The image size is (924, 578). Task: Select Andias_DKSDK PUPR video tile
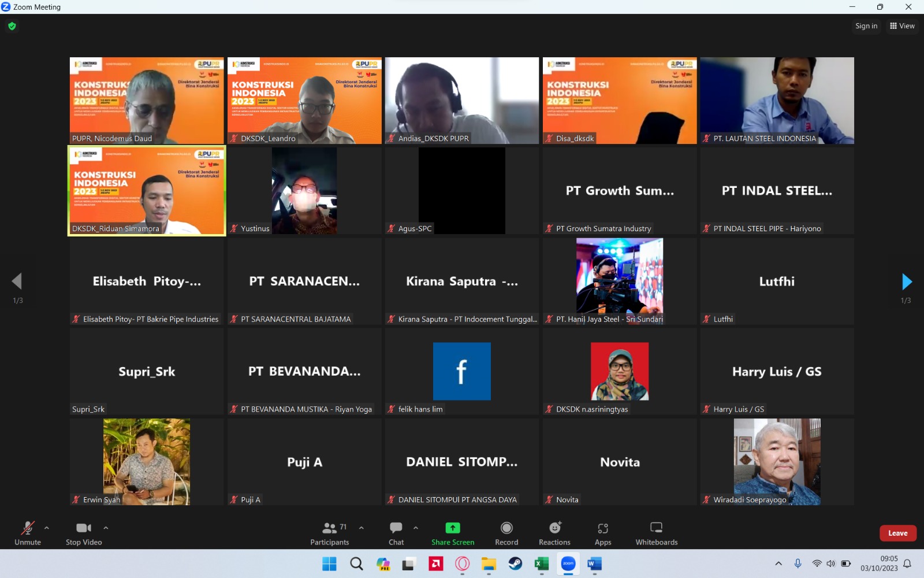(x=462, y=101)
